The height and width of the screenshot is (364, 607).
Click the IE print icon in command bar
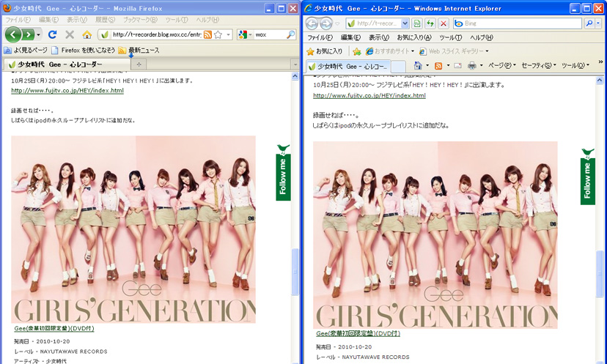[472, 66]
